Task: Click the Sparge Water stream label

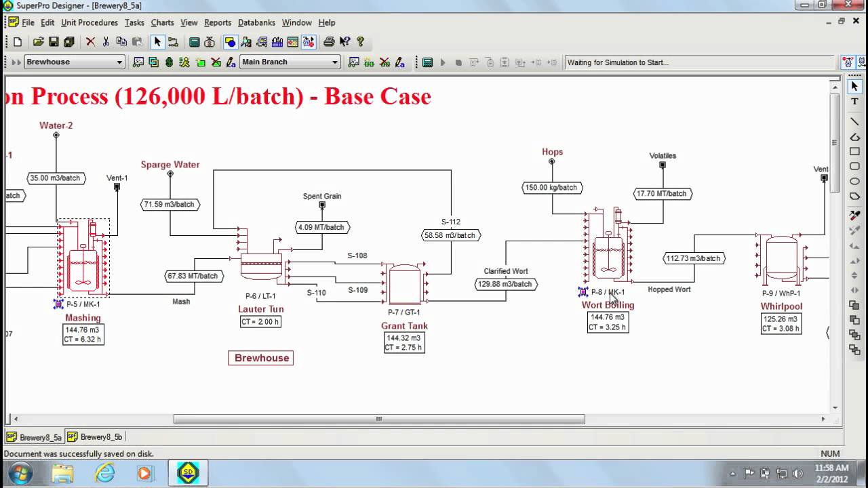Action: 170,164
